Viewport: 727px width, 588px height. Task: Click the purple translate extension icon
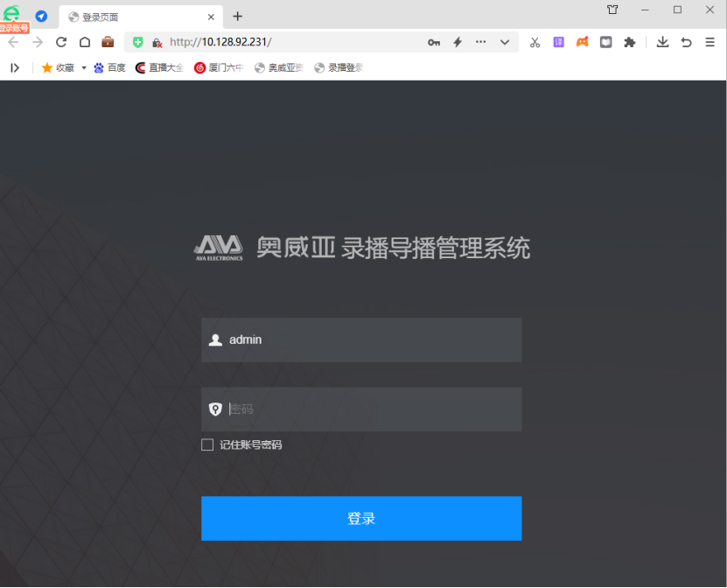(x=559, y=42)
